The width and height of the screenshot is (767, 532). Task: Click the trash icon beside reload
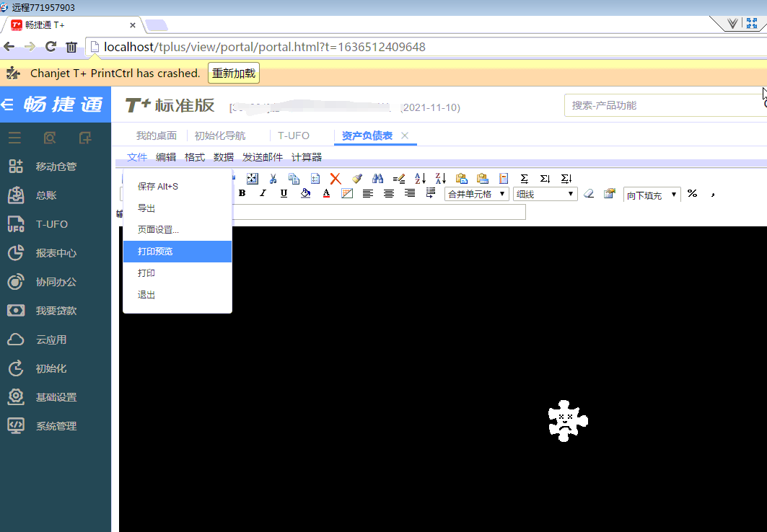click(x=71, y=47)
